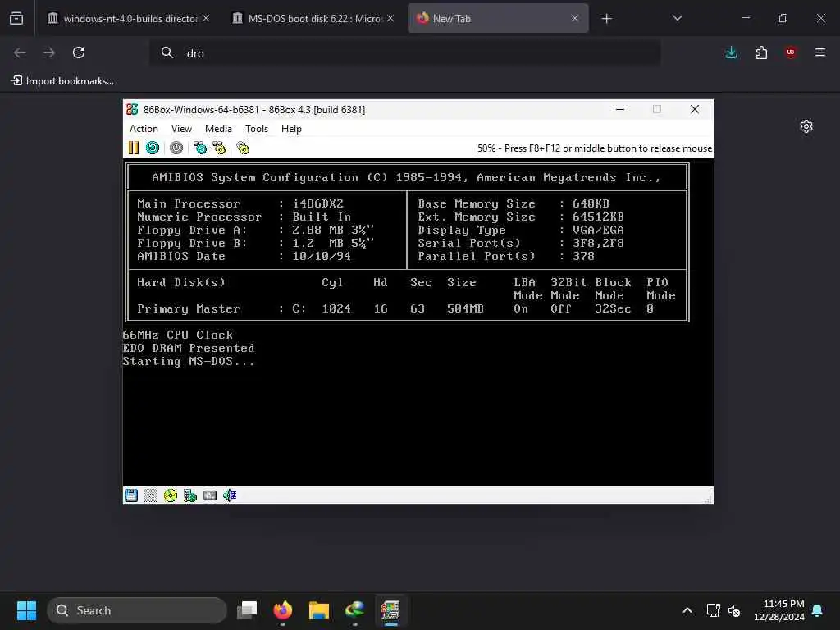Open the Windows Start menu
The width and height of the screenshot is (840, 630).
26,610
